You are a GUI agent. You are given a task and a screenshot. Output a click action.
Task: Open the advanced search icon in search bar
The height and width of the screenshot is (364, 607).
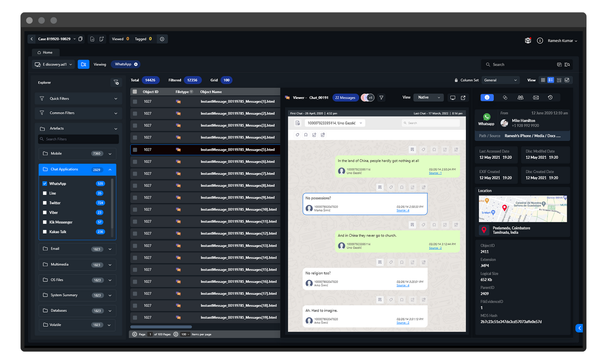[x=567, y=65]
